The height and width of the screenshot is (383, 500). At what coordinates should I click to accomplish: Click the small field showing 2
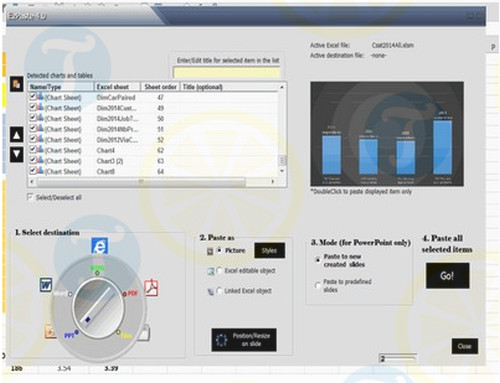398,358
